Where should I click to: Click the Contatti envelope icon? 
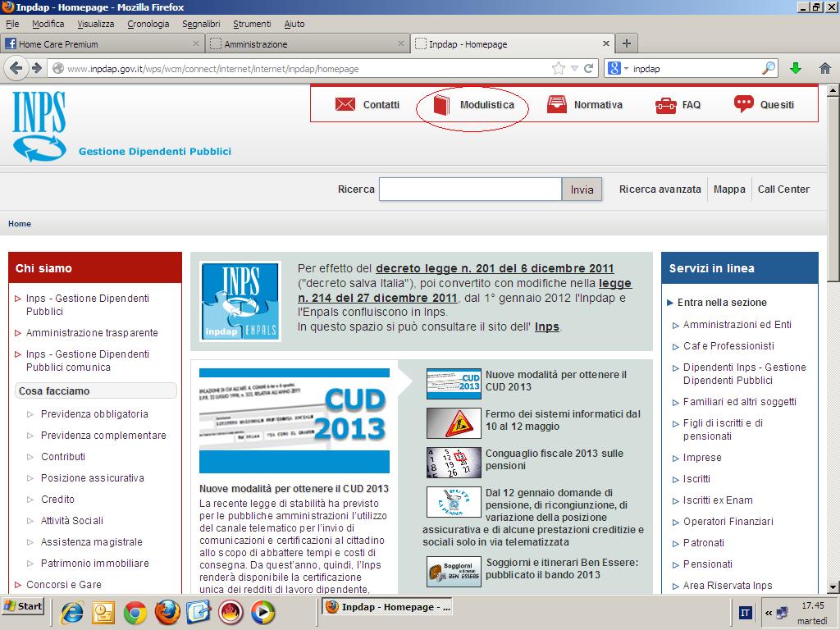[345, 104]
